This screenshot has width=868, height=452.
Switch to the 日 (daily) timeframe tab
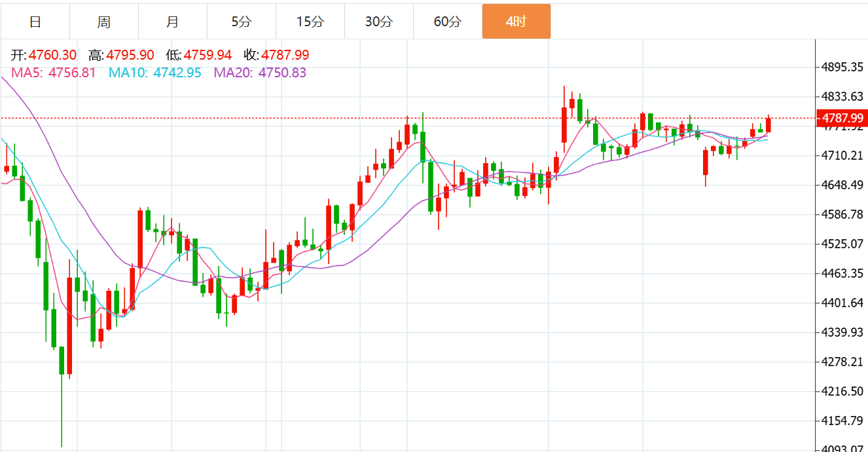click(x=35, y=22)
